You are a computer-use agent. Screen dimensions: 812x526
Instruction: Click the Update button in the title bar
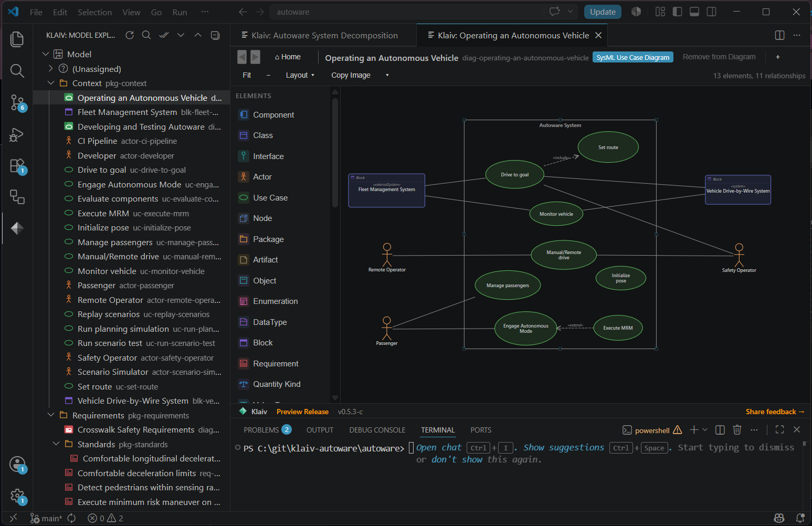point(603,12)
